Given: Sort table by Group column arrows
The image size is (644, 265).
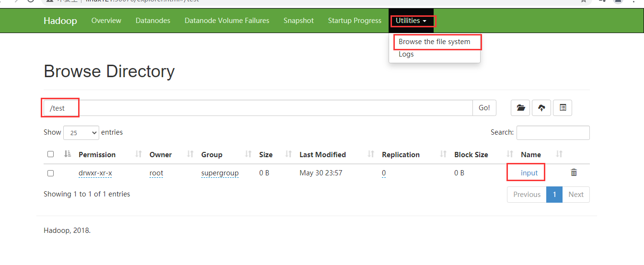Looking at the screenshot, I should [x=248, y=154].
